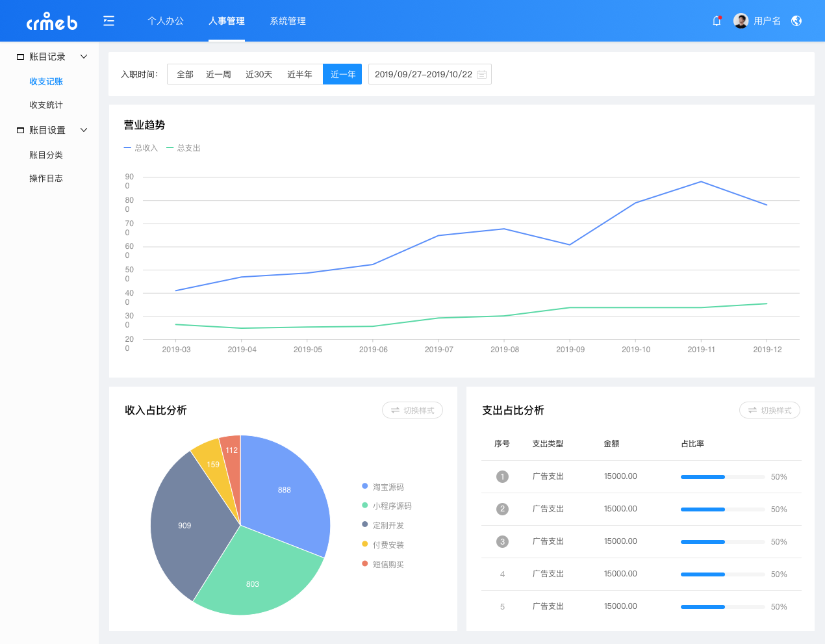Toggle 定制开发 legend entry
This screenshot has width=825, height=644.
383,526
